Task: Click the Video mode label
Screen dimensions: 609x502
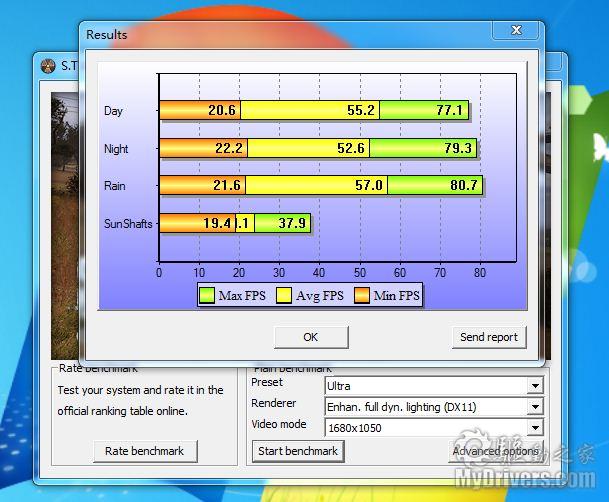Action: [279, 424]
